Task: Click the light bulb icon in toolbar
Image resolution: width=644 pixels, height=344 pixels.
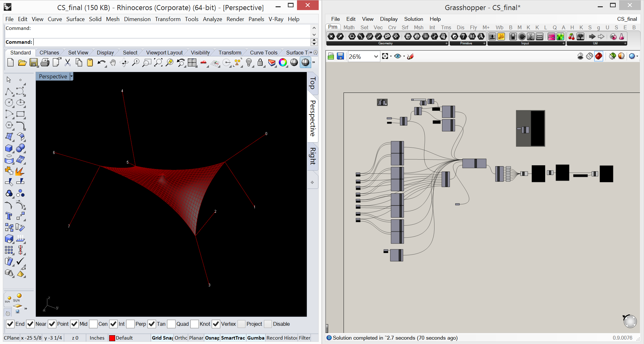Action: tap(249, 63)
